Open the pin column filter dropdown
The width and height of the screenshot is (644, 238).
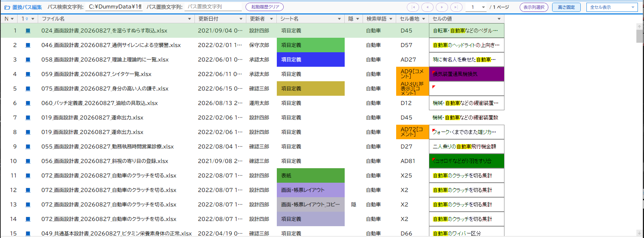click(33, 19)
